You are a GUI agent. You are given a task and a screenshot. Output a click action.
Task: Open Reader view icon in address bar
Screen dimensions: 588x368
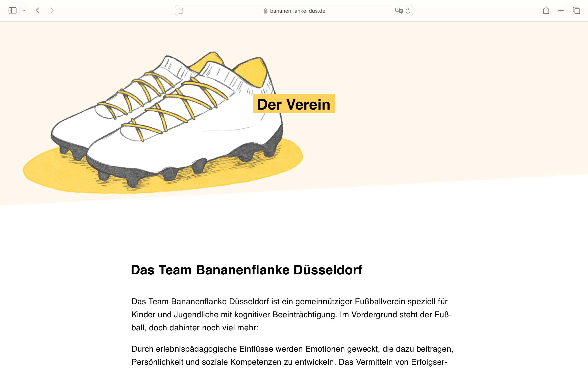181,11
